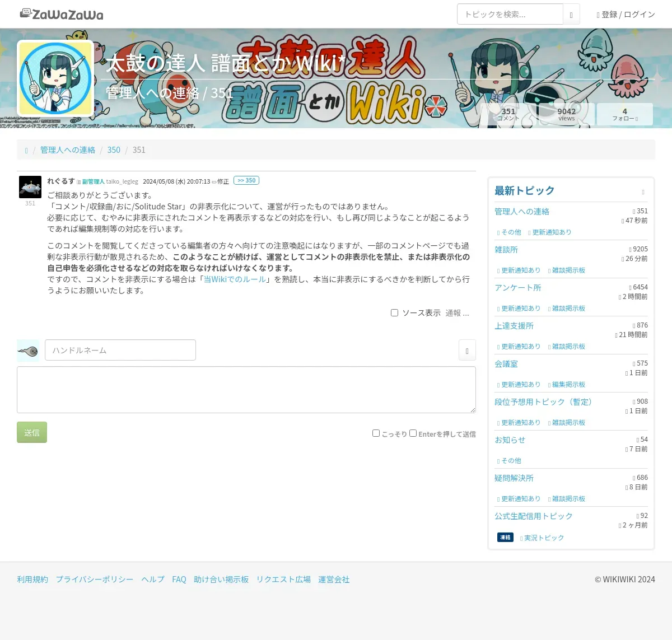Click the 凍結 badge
672x640 pixels.
click(x=505, y=538)
